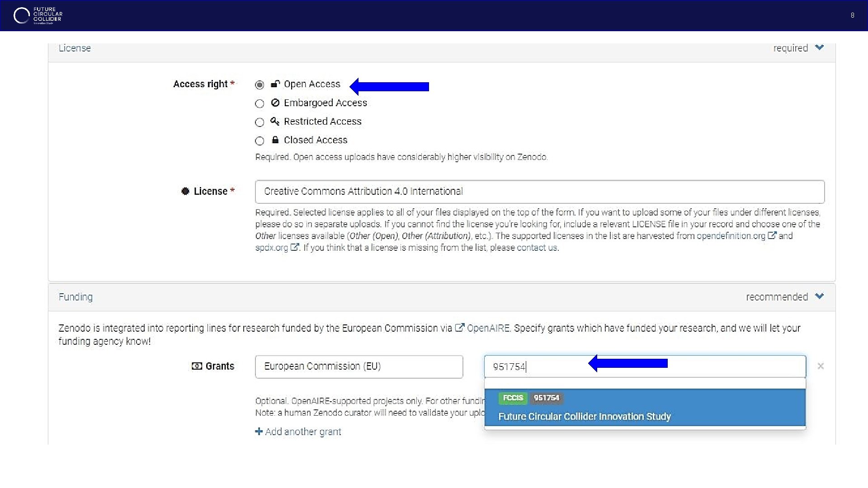Click the Future Circular Collider logo
Screen dimensions: 868x488
coord(38,15)
